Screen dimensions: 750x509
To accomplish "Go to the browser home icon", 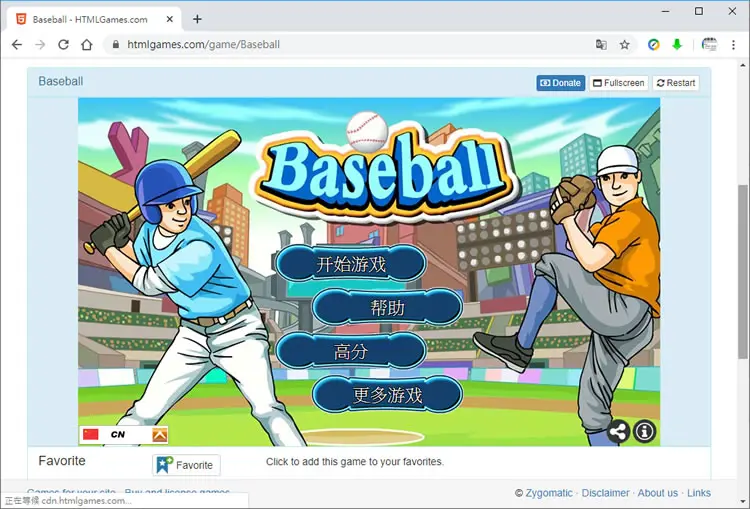I will [87, 44].
